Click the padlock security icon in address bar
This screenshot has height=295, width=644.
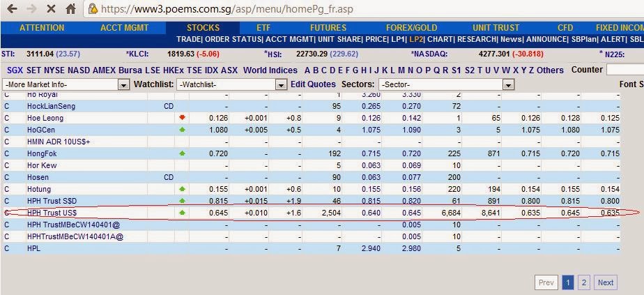pos(93,8)
